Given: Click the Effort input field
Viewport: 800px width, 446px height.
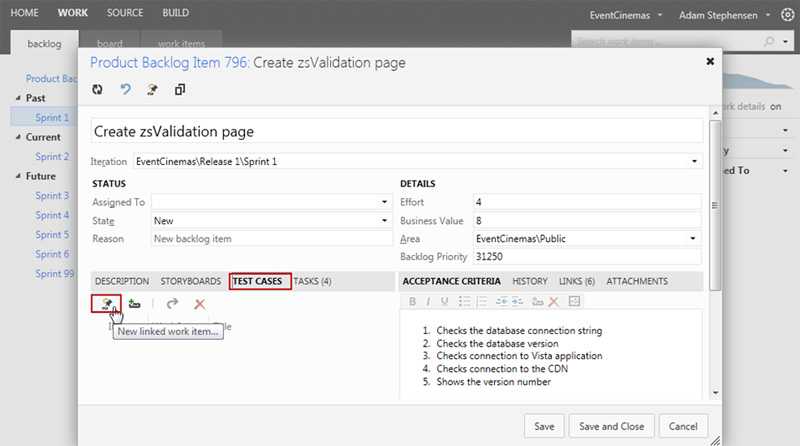Looking at the screenshot, I should [x=586, y=202].
